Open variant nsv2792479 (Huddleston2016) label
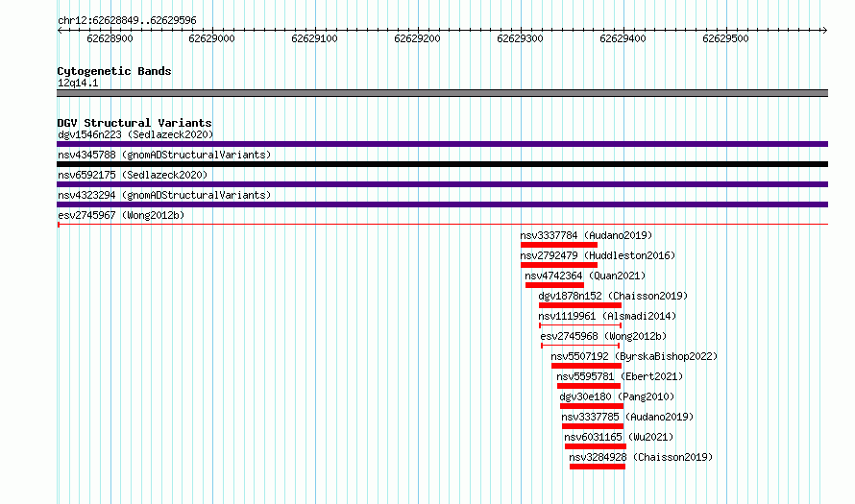The image size is (855, 504). [x=598, y=255]
